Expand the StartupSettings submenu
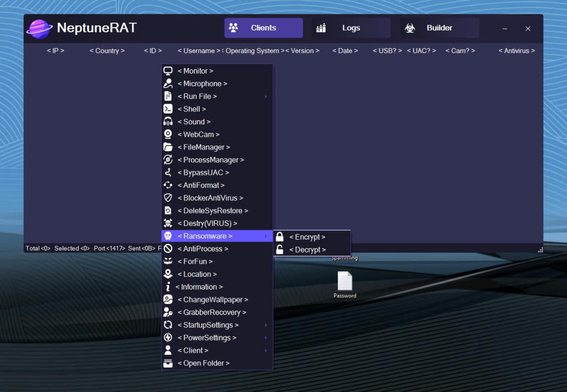Screen dimensions: 567x392 [x=265, y=325]
